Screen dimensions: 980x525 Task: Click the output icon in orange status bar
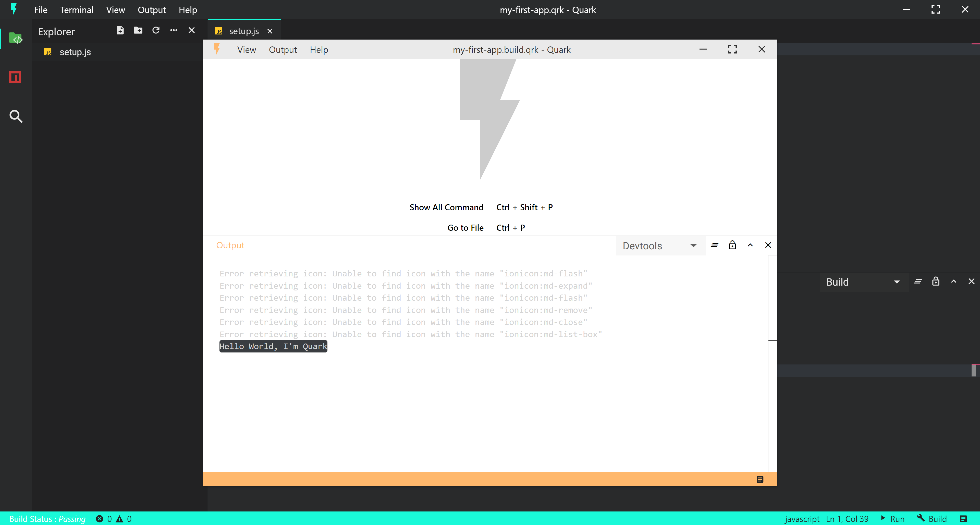pyautogui.click(x=760, y=480)
